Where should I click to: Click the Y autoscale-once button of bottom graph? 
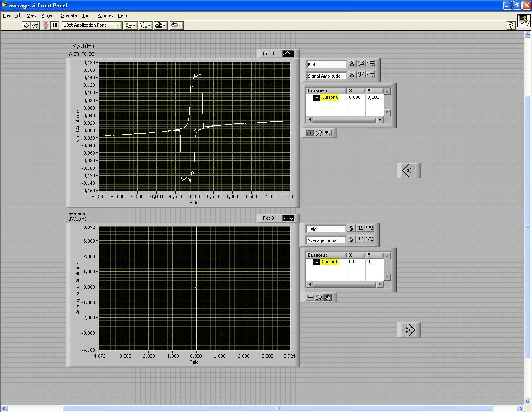(x=360, y=240)
